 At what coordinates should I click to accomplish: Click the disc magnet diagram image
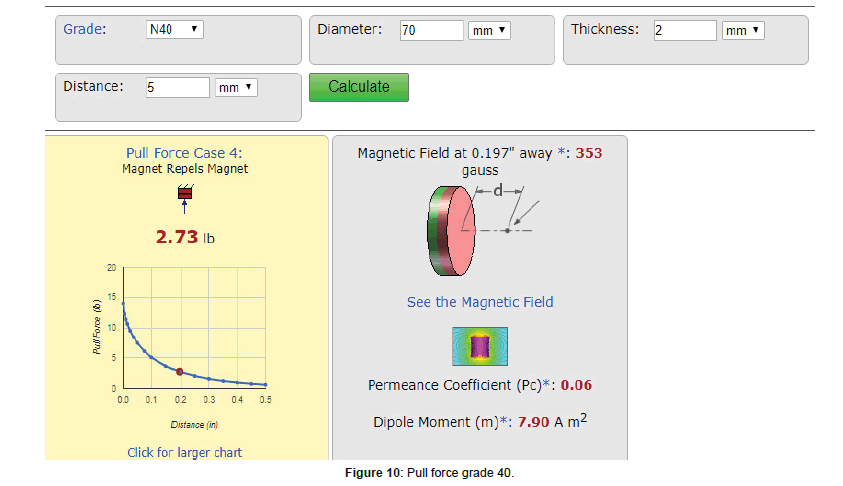453,230
